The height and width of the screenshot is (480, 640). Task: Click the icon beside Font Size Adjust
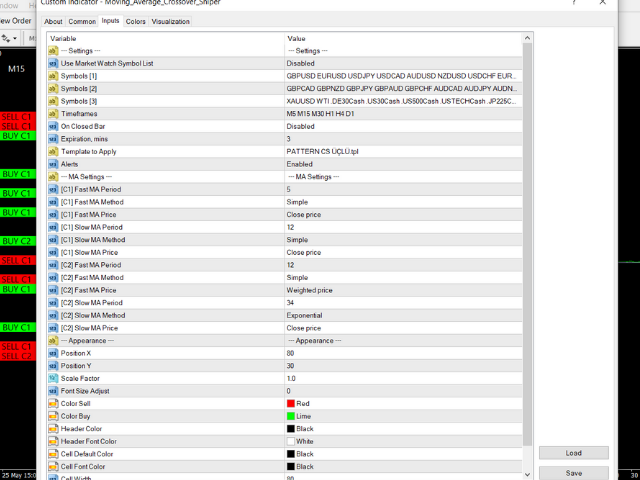click(53, 391)
